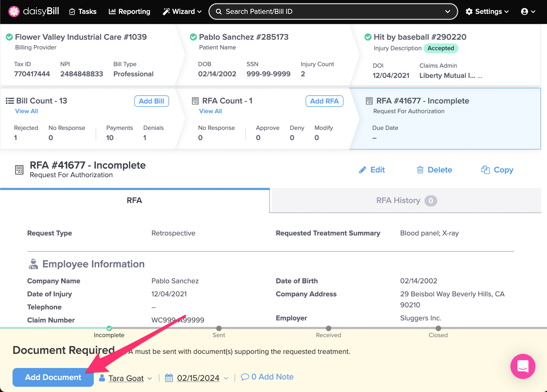Click the Accepted status badge

tap(441, 48)
